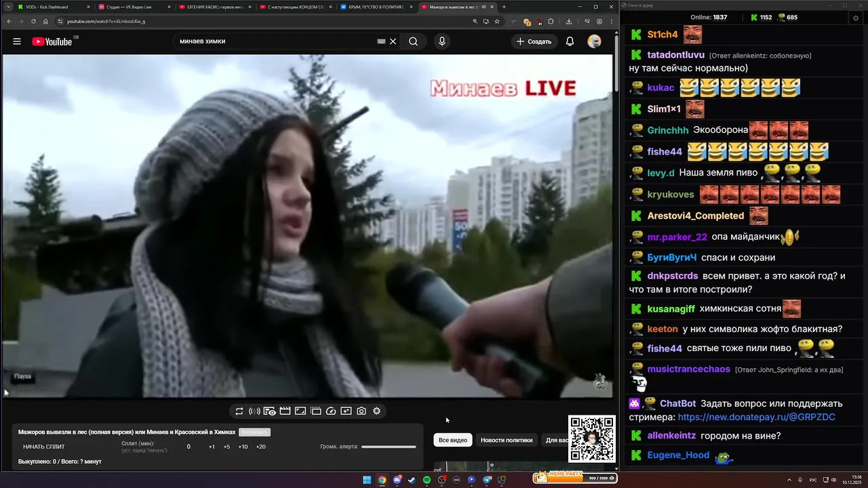
Task: Click username dnkpstcrds in chat
Action: (x=673, y=276)
